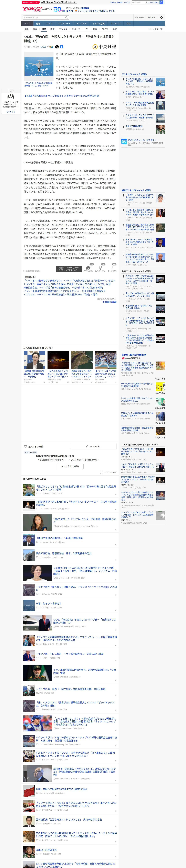Open the ランキング navigation tab

coord(115,24)
